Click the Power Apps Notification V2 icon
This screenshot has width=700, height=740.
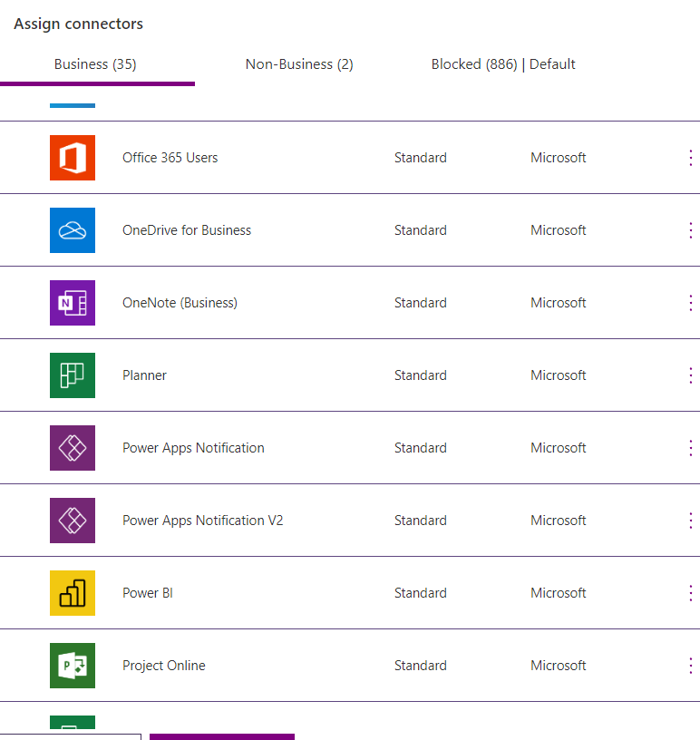pyautogui.click(x=73, y=520)
